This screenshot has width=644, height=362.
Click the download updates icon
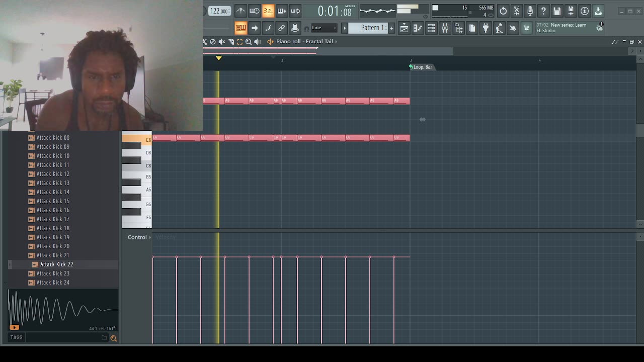point(598,11)
